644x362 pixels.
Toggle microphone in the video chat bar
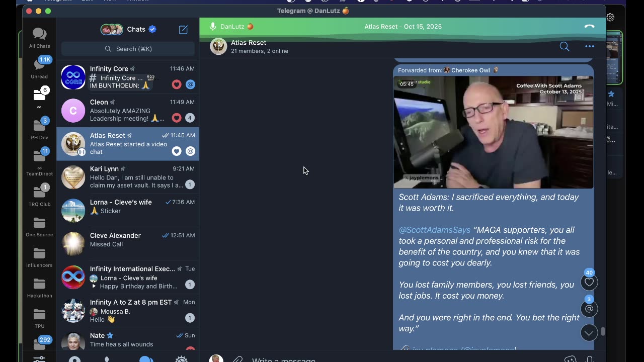click(x=213, y=26)
